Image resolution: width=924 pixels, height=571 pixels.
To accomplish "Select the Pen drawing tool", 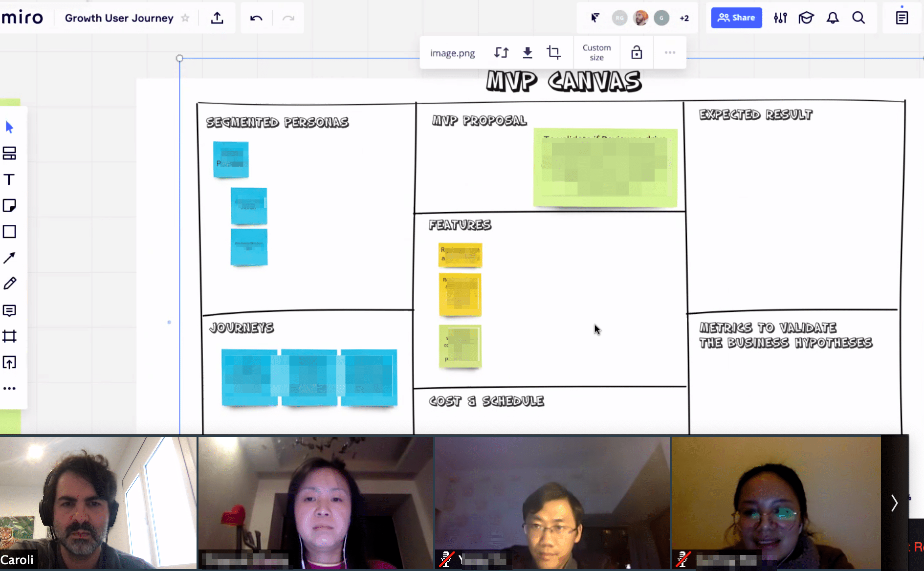I will (9, 284).
